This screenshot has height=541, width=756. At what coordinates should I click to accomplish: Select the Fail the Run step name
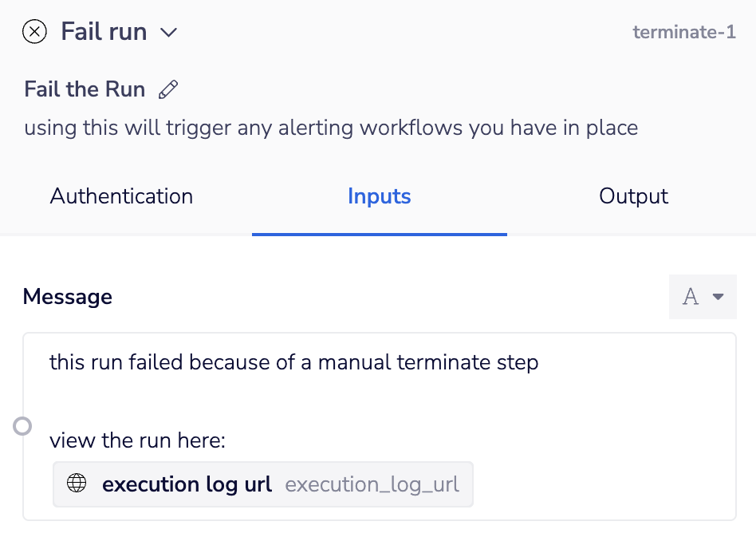85,89
